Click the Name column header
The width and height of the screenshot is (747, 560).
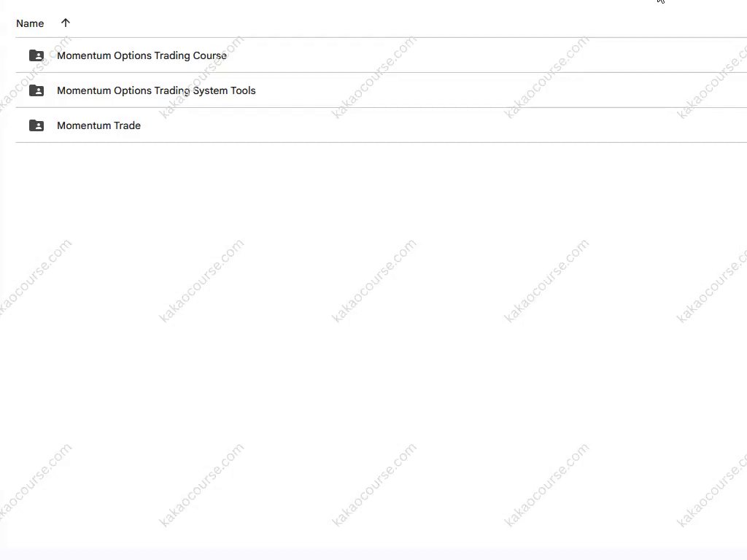(30, 23)
